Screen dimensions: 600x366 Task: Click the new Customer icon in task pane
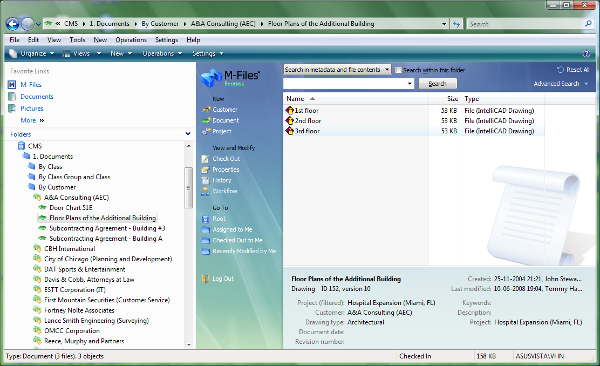point(206,110)
